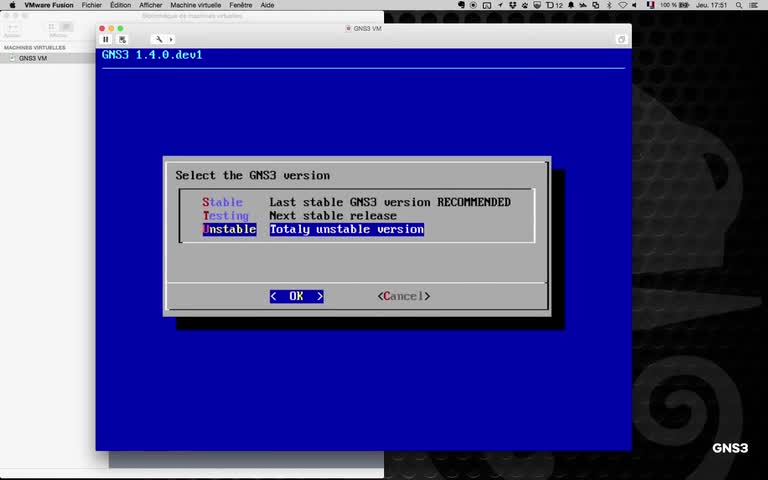Click the Ajouter button in the library window
The image size is (768, 480).
click(x=12, y=30)
